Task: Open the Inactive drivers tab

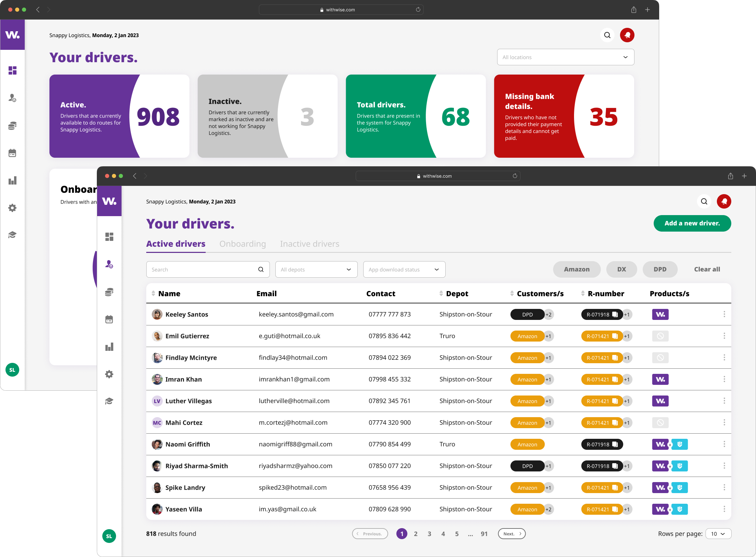Action: coord(309,244)
